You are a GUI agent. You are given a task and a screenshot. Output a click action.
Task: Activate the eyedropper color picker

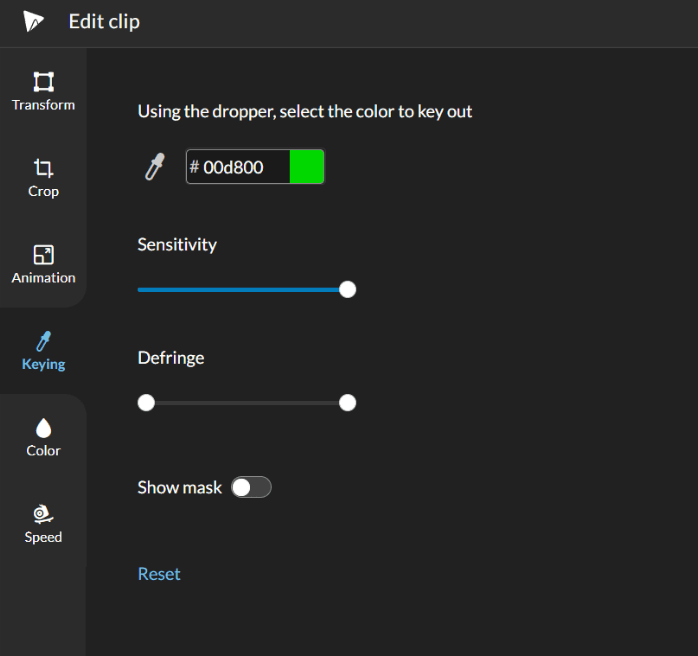[154, 167]
